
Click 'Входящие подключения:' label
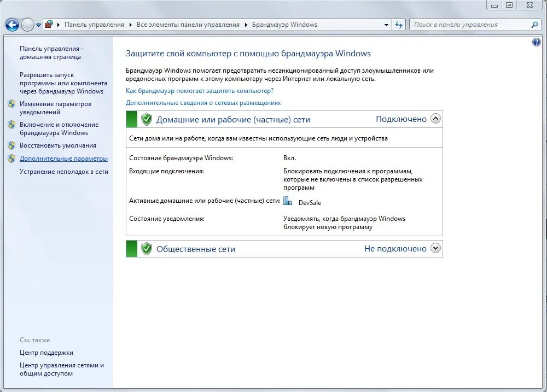[166, 171]
